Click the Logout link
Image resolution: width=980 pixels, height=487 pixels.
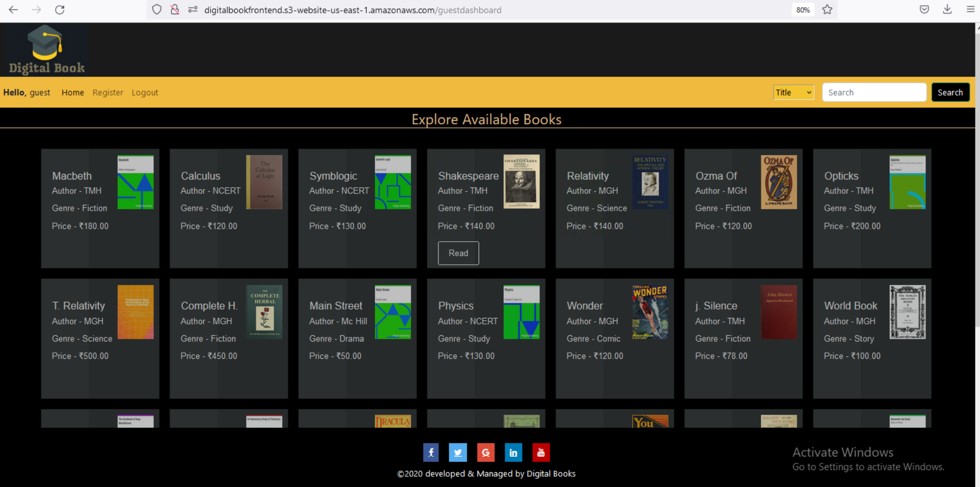coord(145,92)
